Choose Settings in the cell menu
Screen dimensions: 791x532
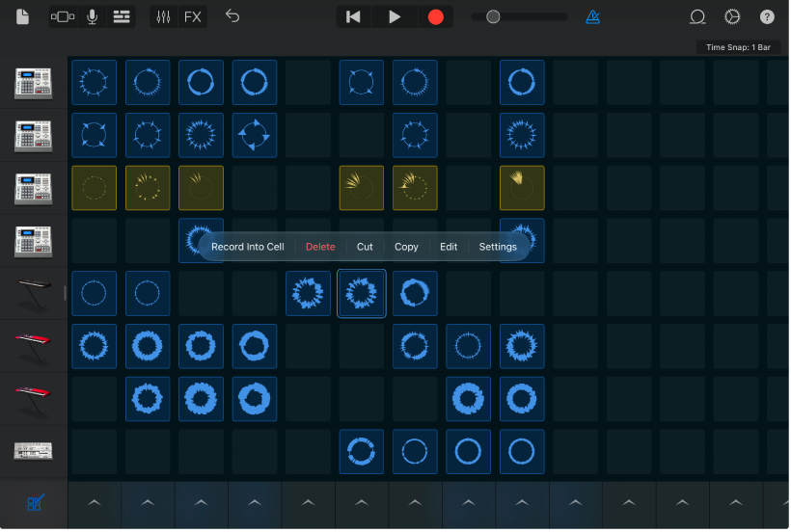click(498, 247)
